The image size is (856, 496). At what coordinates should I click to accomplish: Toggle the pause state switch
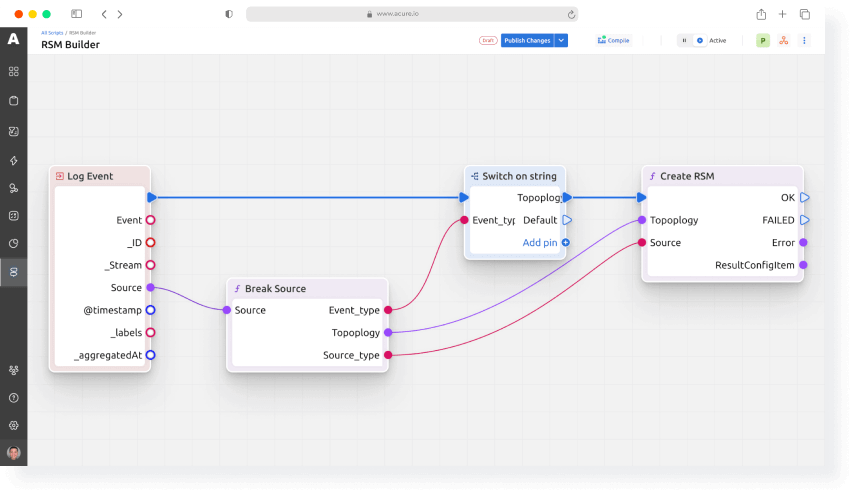click(x=684, y=40)
